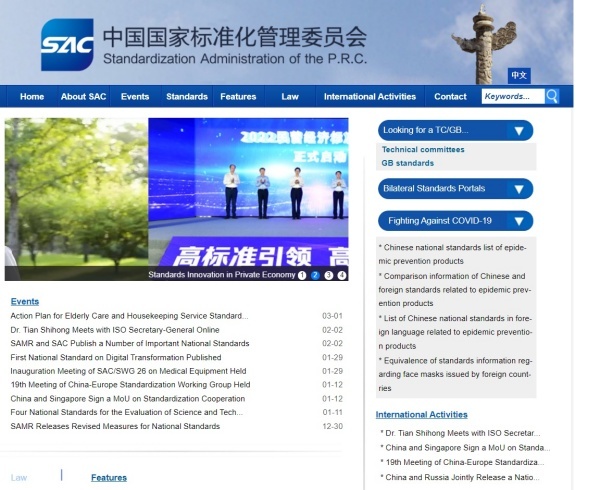600x490 pixels.
Task: Open the Features menu item
Action: click(238, 97)
